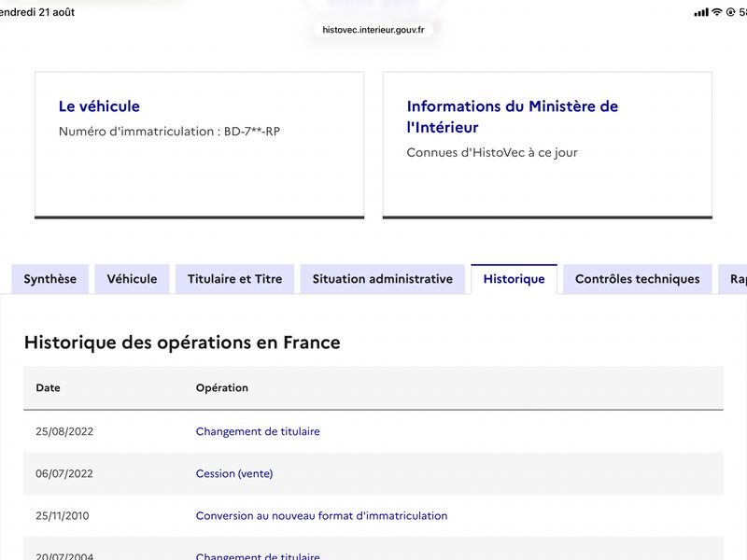747x560 pixels.
Task: Open the Cession (vente) operation link
Action: pos(234,474)
